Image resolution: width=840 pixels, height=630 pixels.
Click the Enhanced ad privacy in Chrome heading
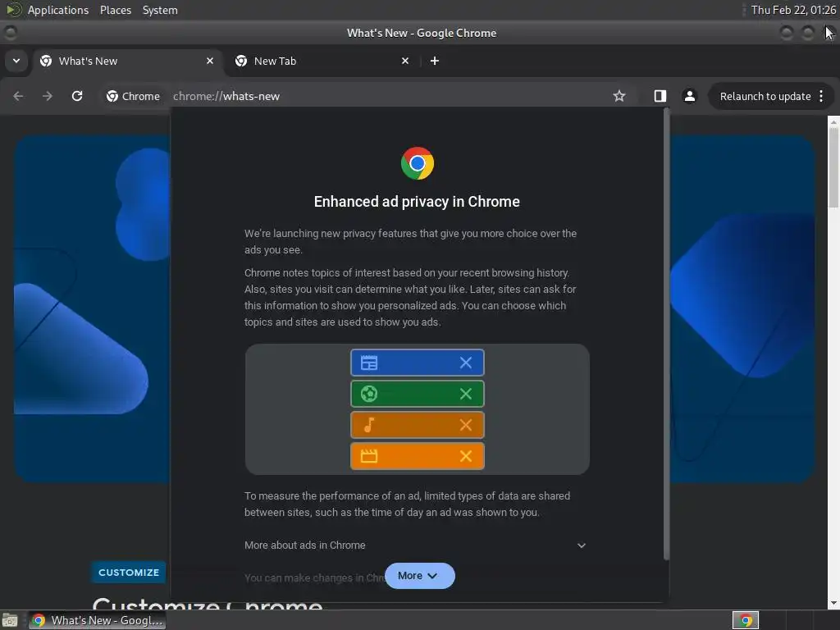point(417,202)
